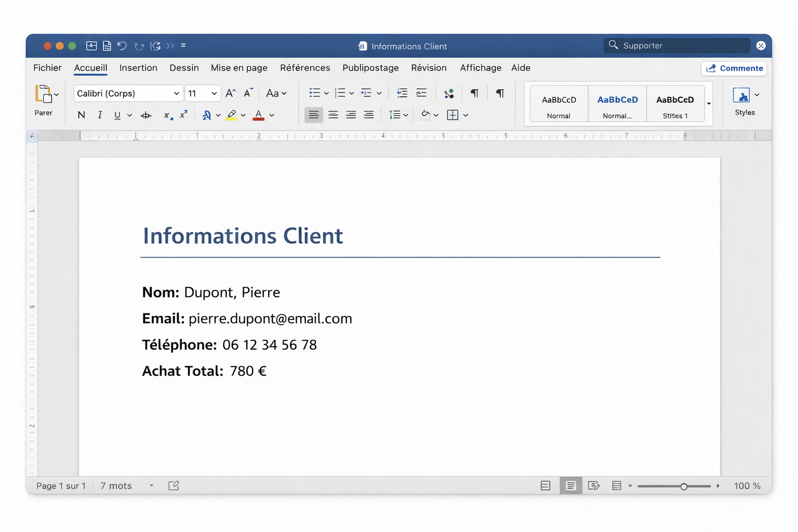Expand the styles gallery arrow
This screenshot has width=798, height=532.
point(709,104)
